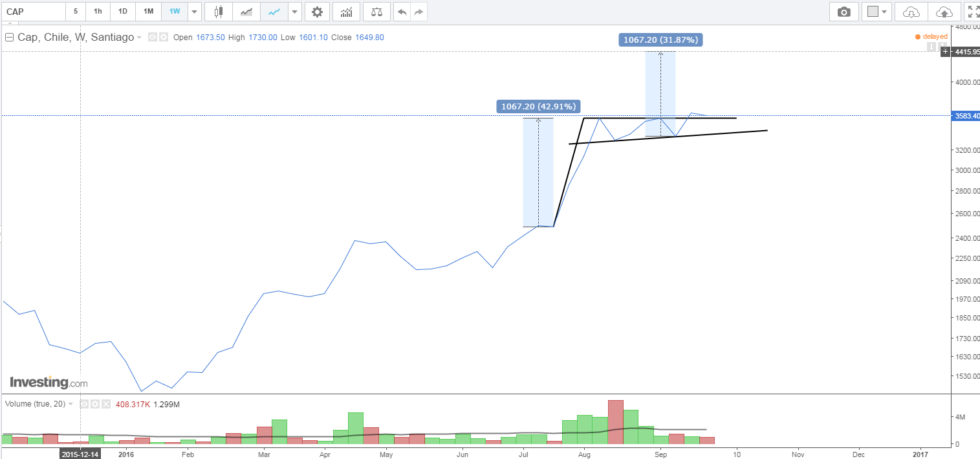This screenshot has height=459, width=980.
Task: Click the 1067.20 (31.87%) measurement label
Action: [x=660, y=39]
